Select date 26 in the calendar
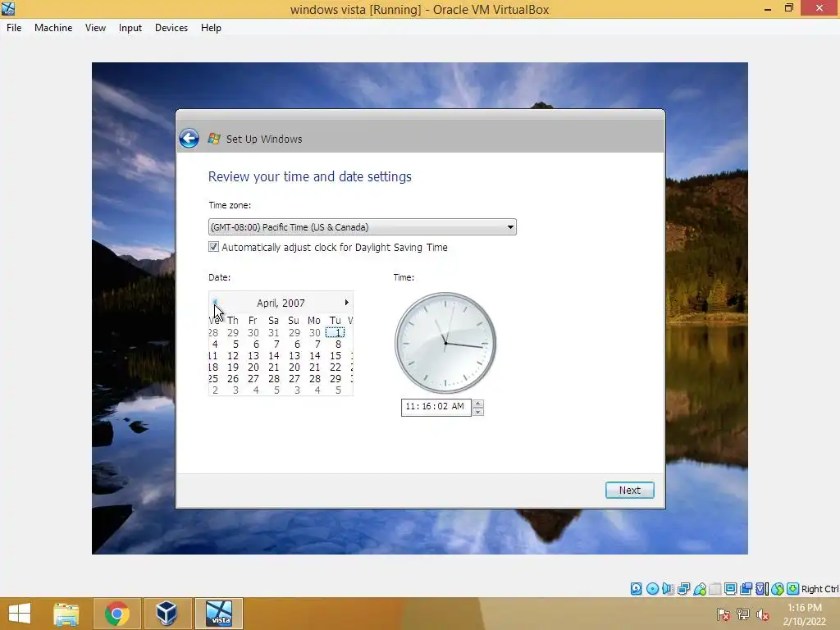 (232, 379)
